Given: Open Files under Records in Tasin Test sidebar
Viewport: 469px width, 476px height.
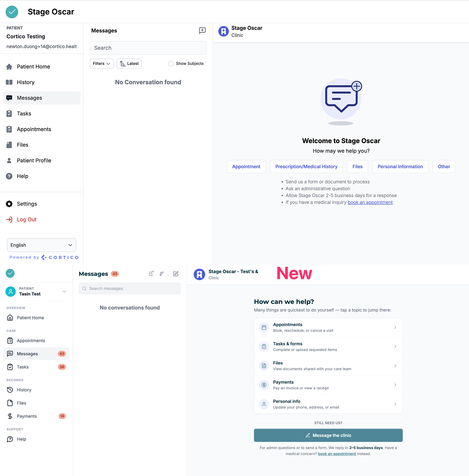Looking at the screenshot, I should pyautogui.click(x=36, y=403).
